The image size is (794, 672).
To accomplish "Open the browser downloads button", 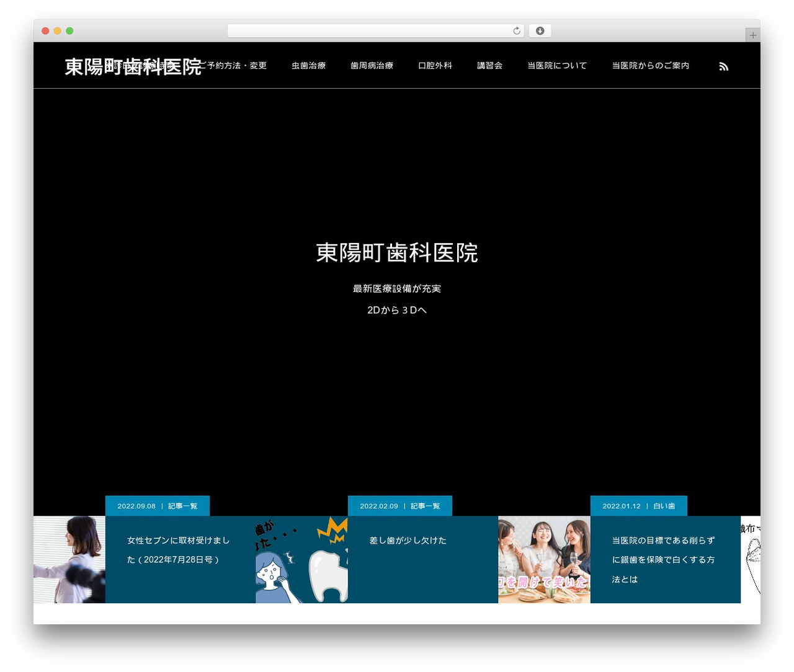I will [540, 31].
